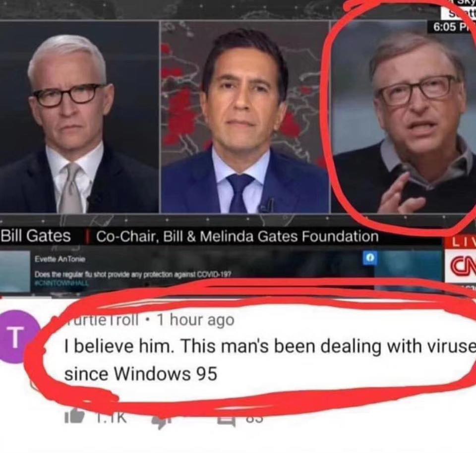Image resolution: width=476 pixels, height=453 pixels.
Task: Click the Co-Chair Gates Foundation title caption
Action: (237, 236)
